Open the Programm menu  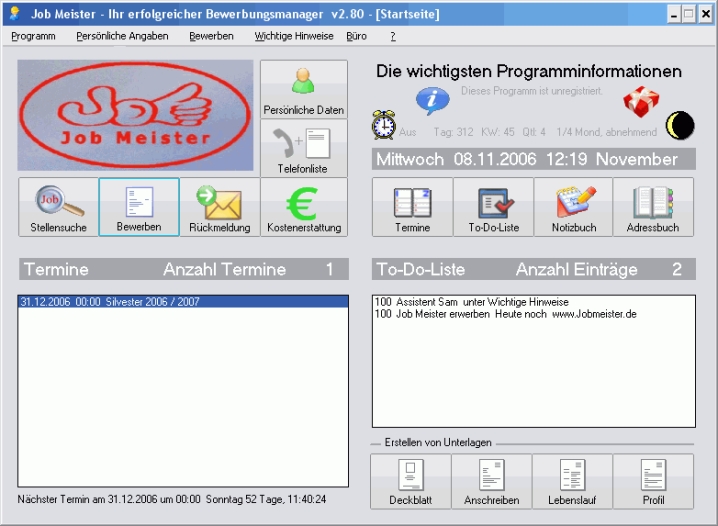[x=33, y=36]
